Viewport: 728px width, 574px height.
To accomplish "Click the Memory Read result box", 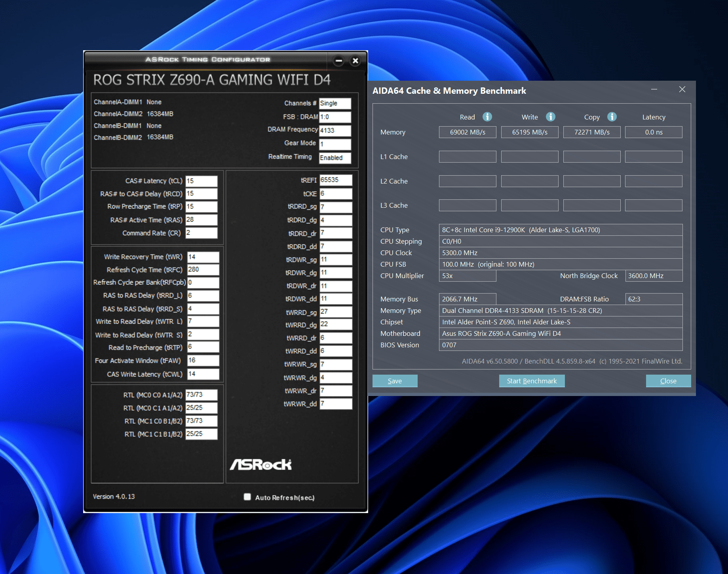I will (x=467, y=132).
